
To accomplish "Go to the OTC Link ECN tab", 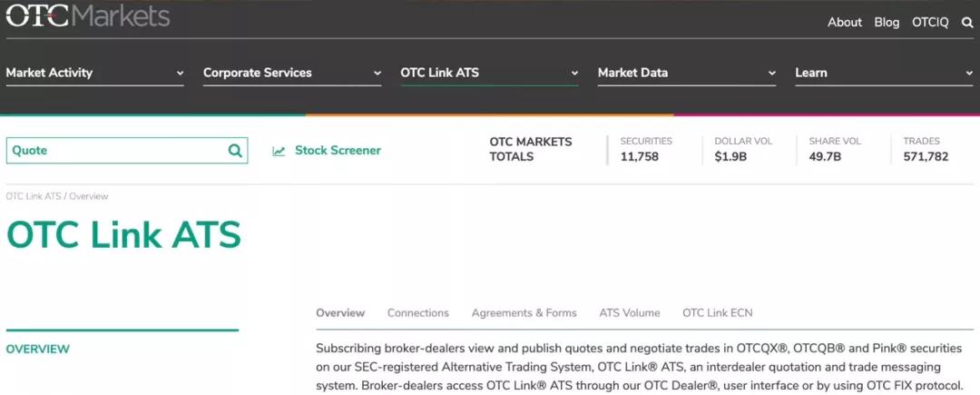I will point(717,313).
